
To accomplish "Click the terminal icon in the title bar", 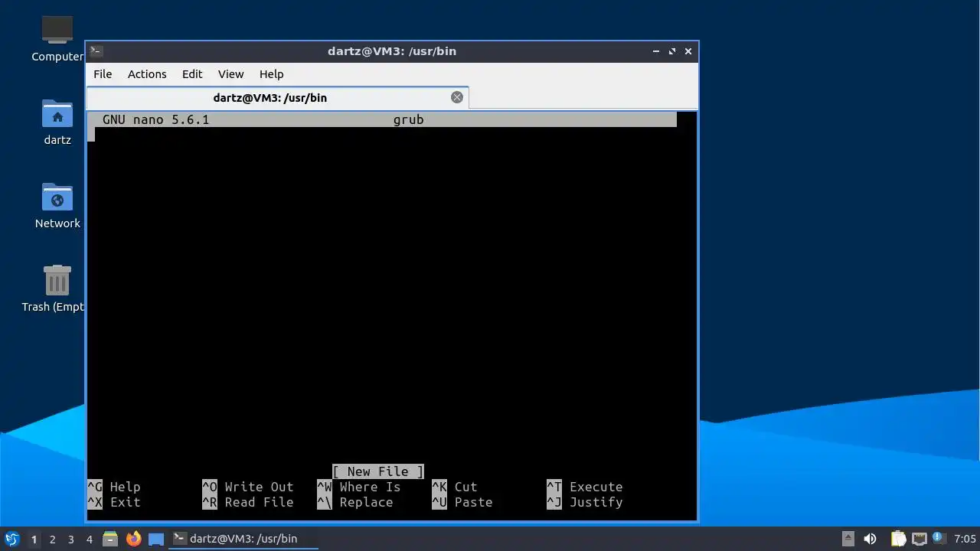I will click(x=96, y=51).
